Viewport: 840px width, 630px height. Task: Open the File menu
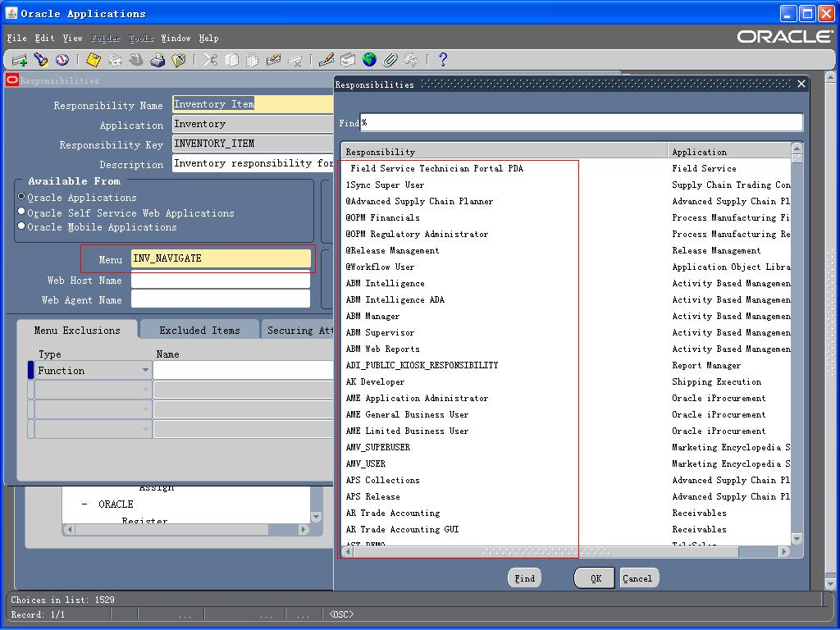(16, 38)
